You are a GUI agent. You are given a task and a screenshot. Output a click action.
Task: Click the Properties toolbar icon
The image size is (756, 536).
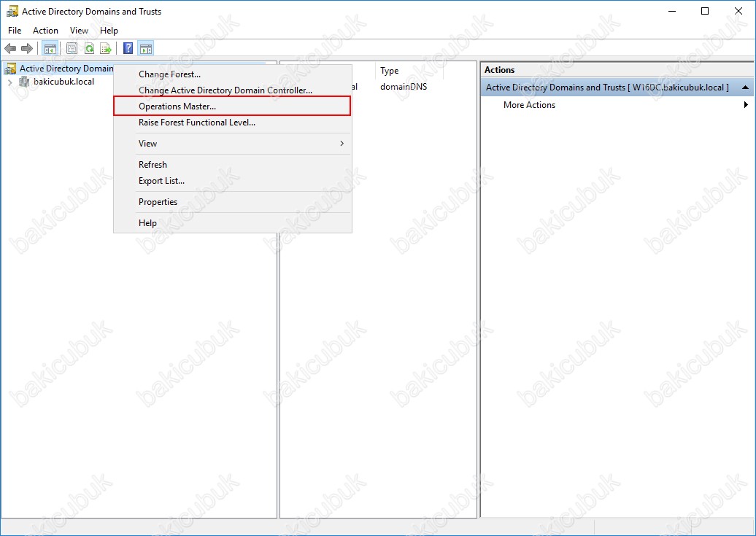pyautogui.click(x=72, y=48)
